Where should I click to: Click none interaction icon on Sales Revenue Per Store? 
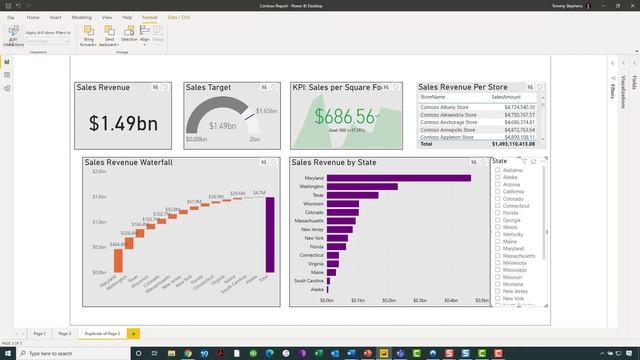540,87
